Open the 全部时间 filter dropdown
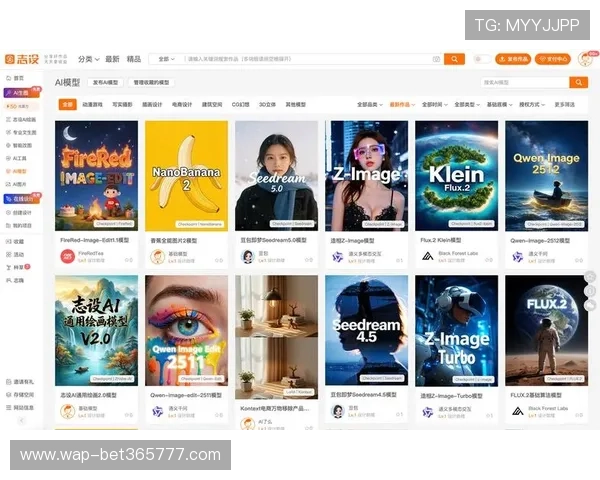Image resolution: width=600 pixels, height=480 pixels. (x=435, y=104)
